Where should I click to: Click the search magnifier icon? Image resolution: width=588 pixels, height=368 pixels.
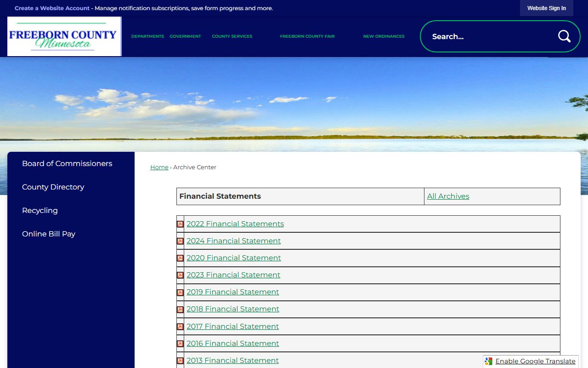564,36
